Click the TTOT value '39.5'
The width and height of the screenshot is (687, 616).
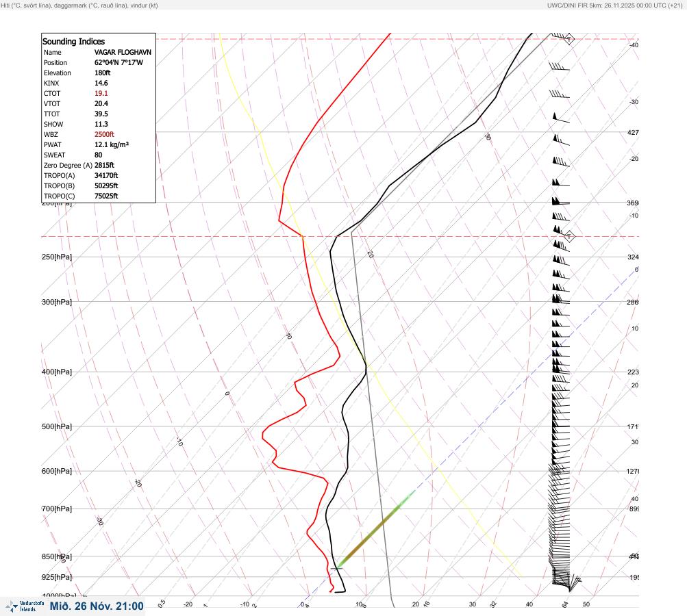click(101, 114)
